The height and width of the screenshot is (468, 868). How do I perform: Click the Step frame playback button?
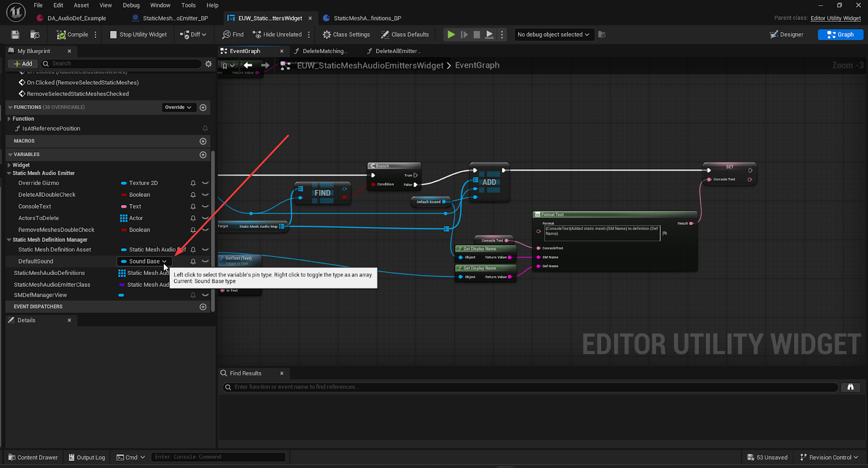tap(464, 34)
